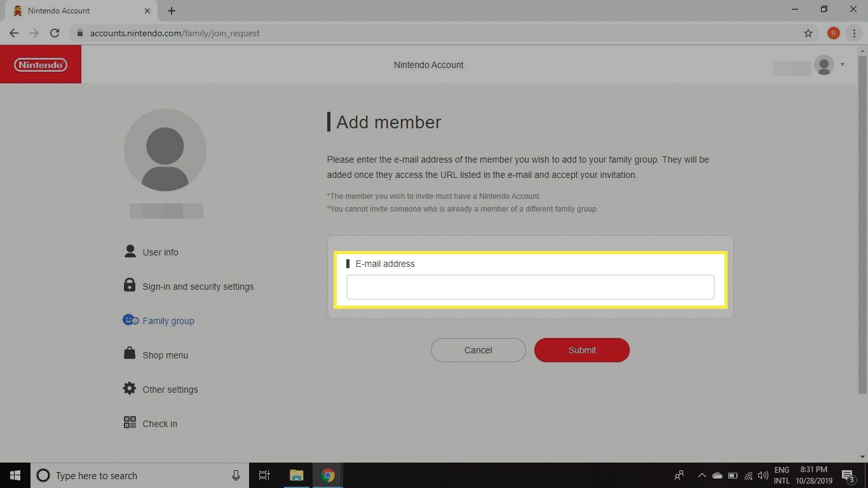Viewport: 868px width, 488px height.
Task: Focus the E-mail address field
Action: (x=530, y=287)
